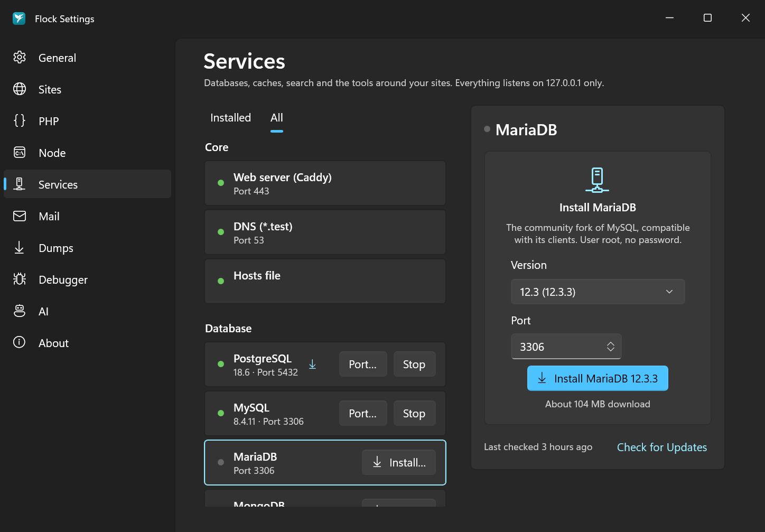Click the Dumps download arrow icon
The image size is (765, 532).
coord(20,248)
